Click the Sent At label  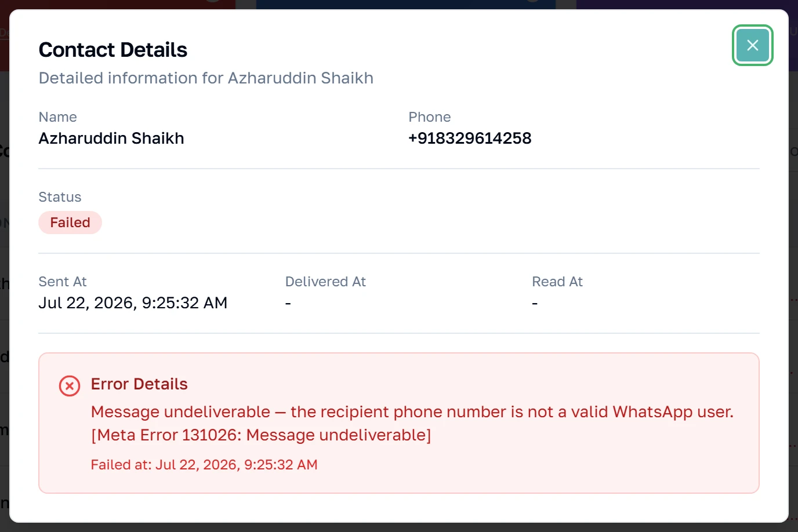coord(63,282)
